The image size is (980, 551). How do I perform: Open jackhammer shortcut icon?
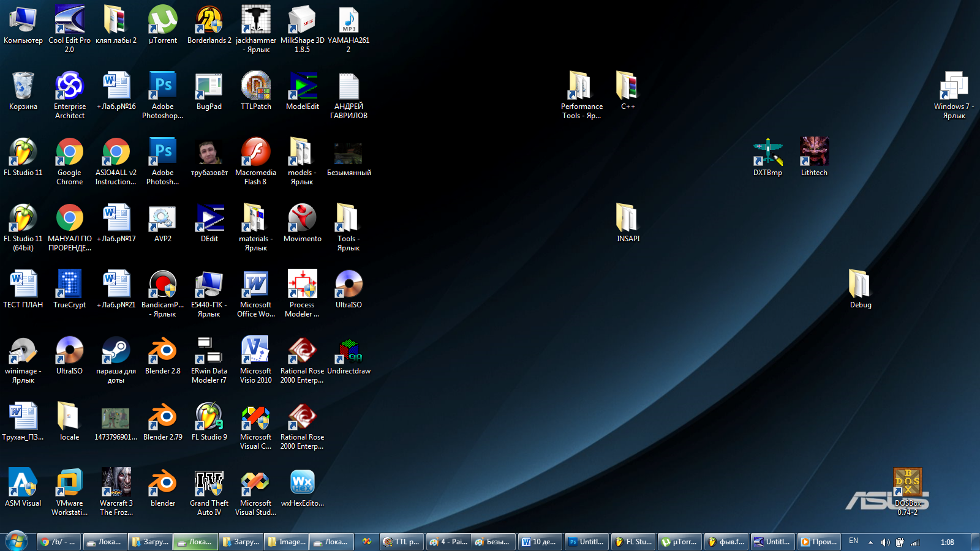tap(256, 28)
